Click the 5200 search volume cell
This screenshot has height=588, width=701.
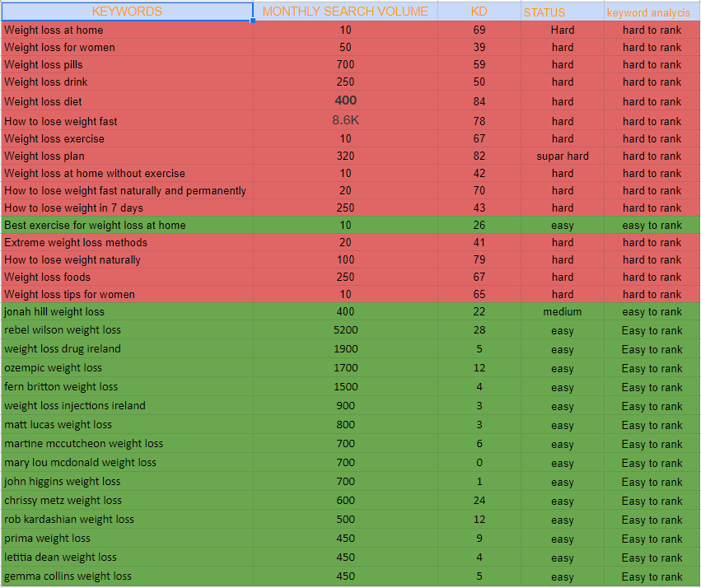(x=344, y=330)
